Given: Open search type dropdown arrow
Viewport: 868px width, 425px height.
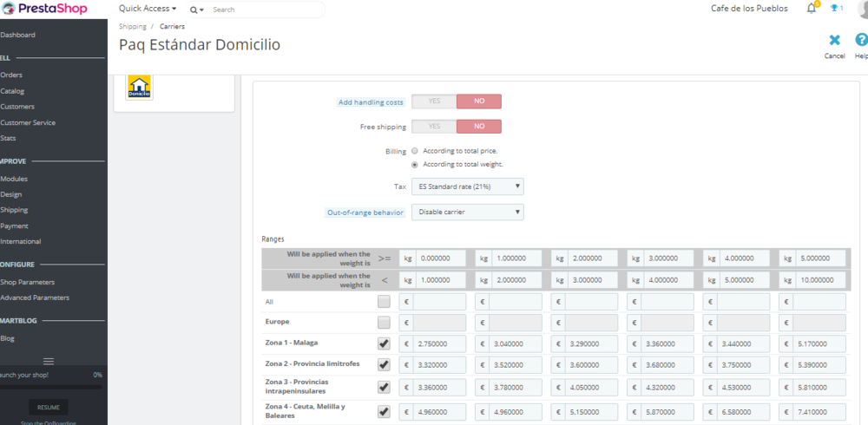Looking at the screenshot, I should coord(202,10).
